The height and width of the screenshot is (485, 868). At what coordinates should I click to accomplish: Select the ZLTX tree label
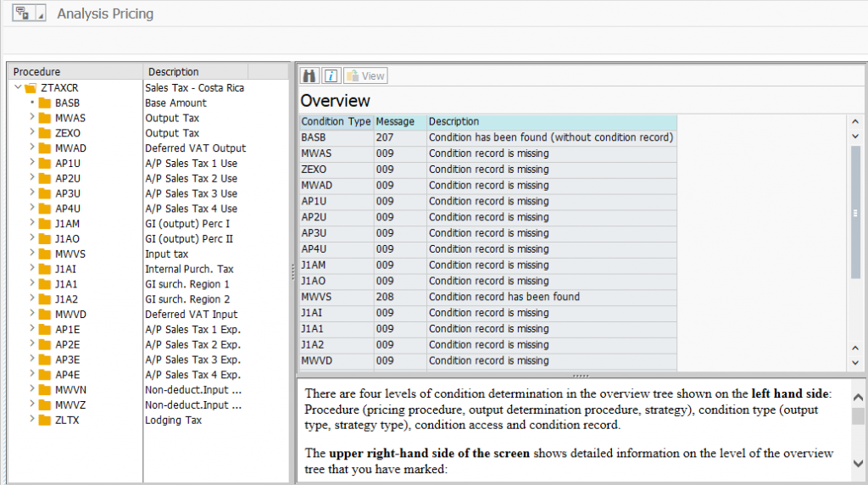point(67,421)
